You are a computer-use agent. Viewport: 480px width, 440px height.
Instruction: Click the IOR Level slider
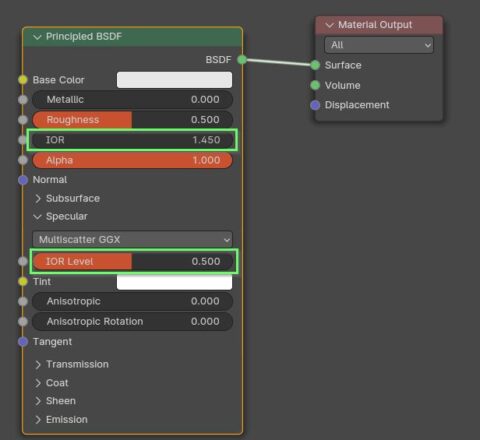(x=132, y=261)
